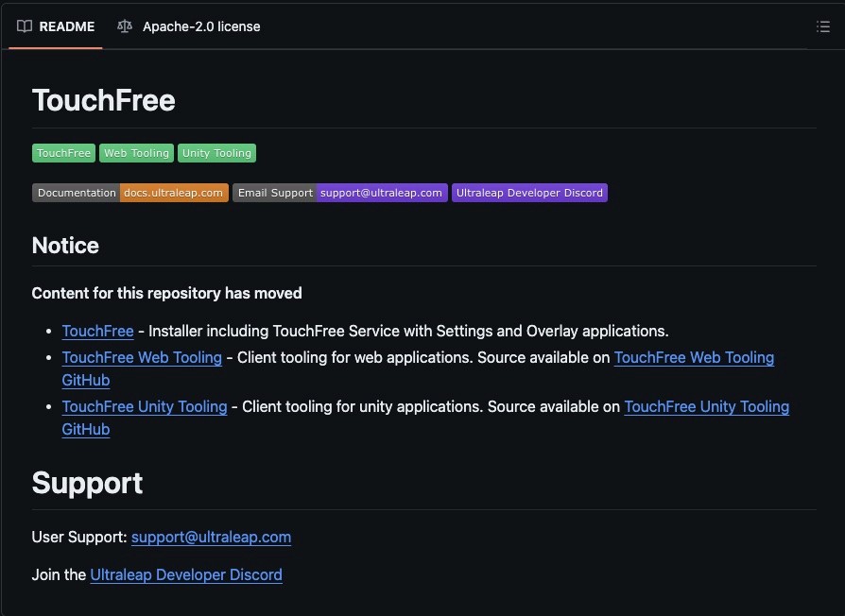Image resolution: width=845 pixels, height=616 pixels.
Task: Click the TouchFree main heading
Action: (x=103, y=100)
